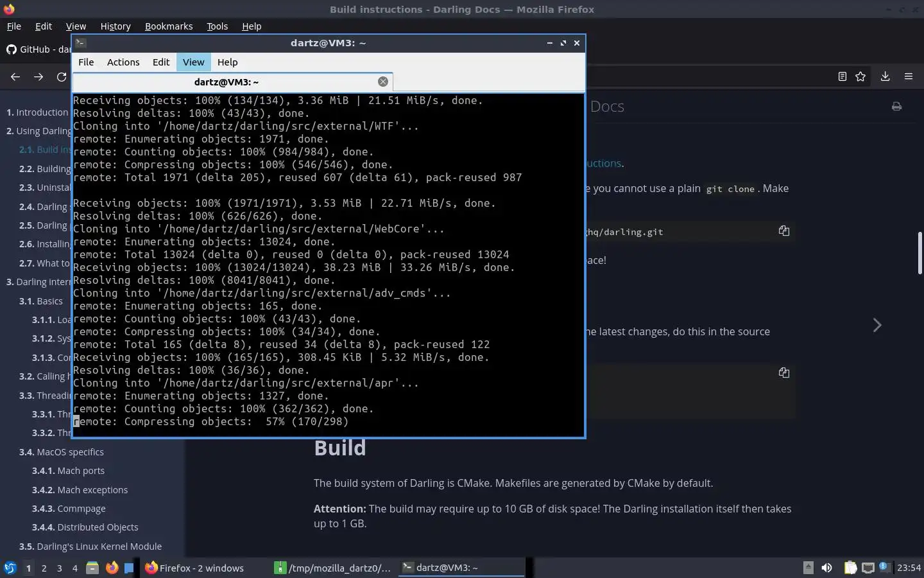Open 3.1. Basics in the docs sidebar
The width and height of the screenshot is (924, 578).
coord(41,301)
